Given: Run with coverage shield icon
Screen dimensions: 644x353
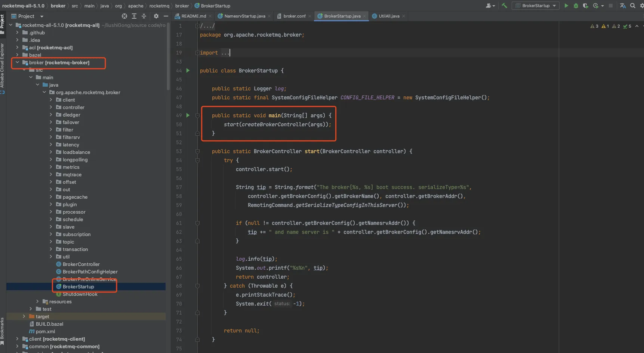Looking at the screenshot, I should pyautogui.click(x=585, y=6).
